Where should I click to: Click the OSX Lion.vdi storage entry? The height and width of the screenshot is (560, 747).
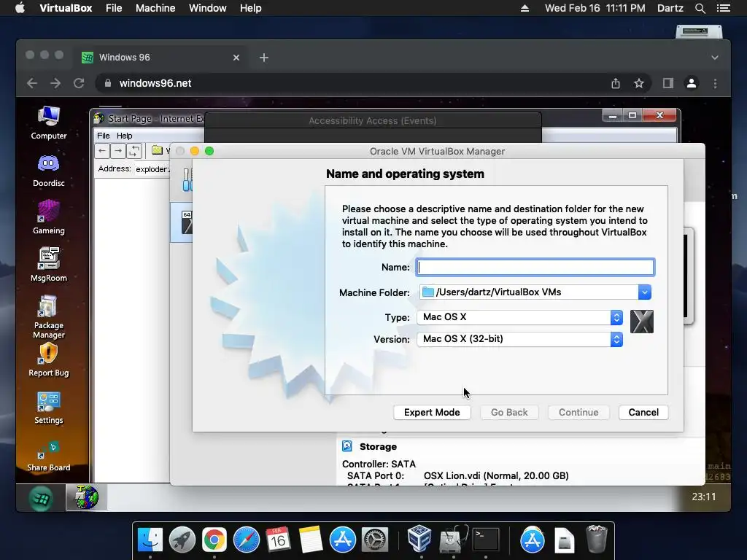pyautogui.click(x=496, y=475)
